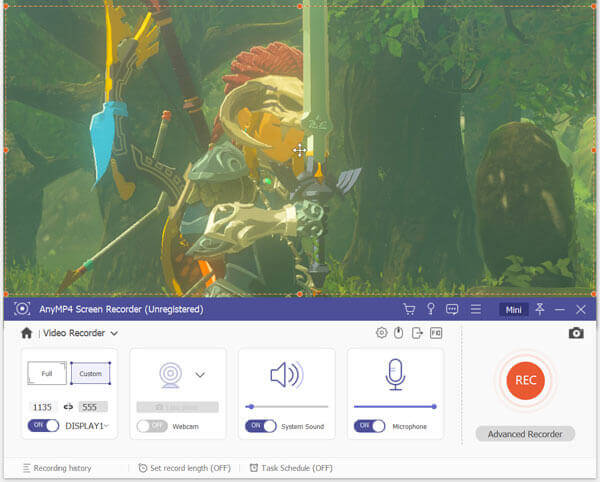Switch to Mini mode
Screen dimensions: 600x482
(x=514, y=309)
